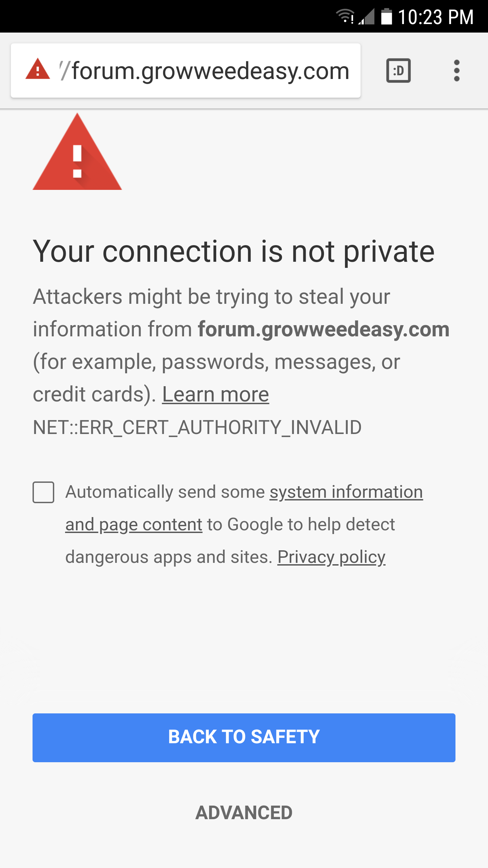Tap the NET::ERR_CERT_AUTHORITY_INVALID error code
488x868 pixels.
(197, 427)
